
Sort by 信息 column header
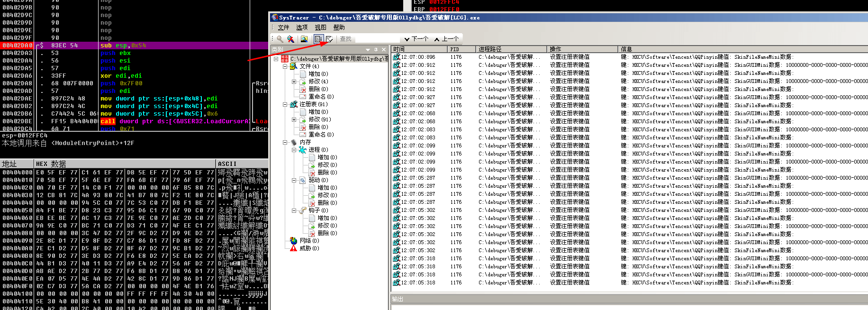coord(743,49)
